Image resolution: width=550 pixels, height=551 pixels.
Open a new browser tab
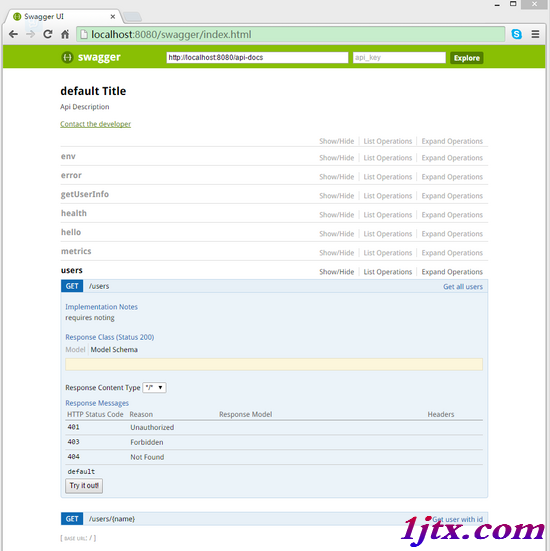pyautogui.click(x=132, y=17)
